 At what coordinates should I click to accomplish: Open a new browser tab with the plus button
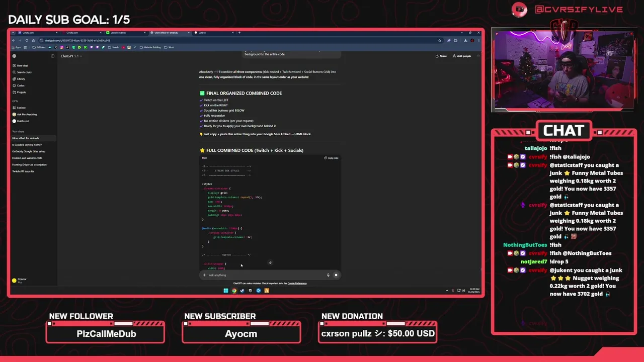tap(239, 33)
